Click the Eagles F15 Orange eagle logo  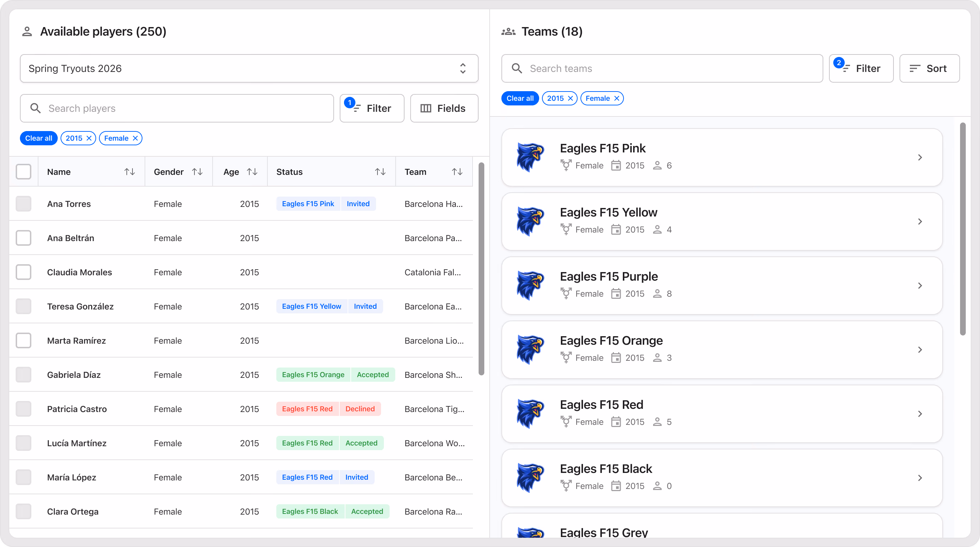pyautogui.click(x=530, y=350)
